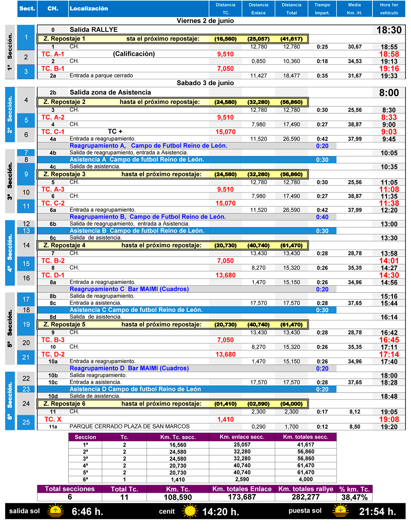Select the red "TC. X" stage label
The height and width of the screenshot is (532, 411).
(53, 419)
